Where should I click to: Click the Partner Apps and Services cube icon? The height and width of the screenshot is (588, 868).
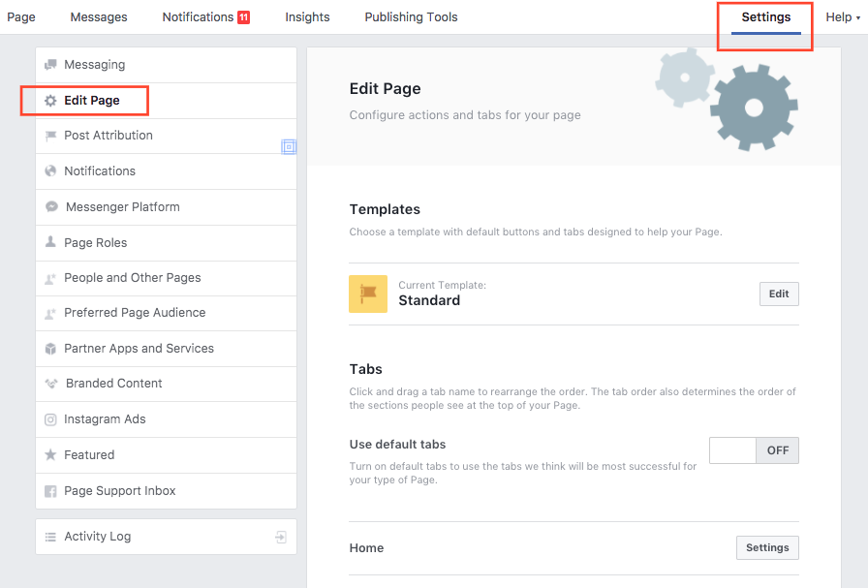coord(50,349)
